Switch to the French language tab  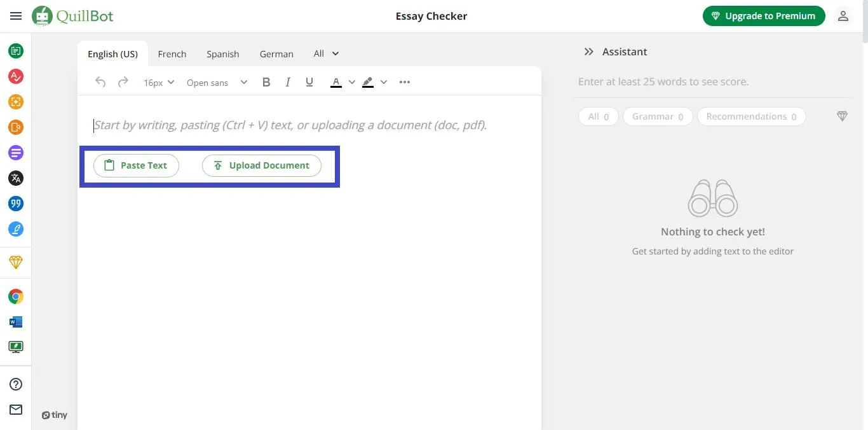click(x=172, y=53)
